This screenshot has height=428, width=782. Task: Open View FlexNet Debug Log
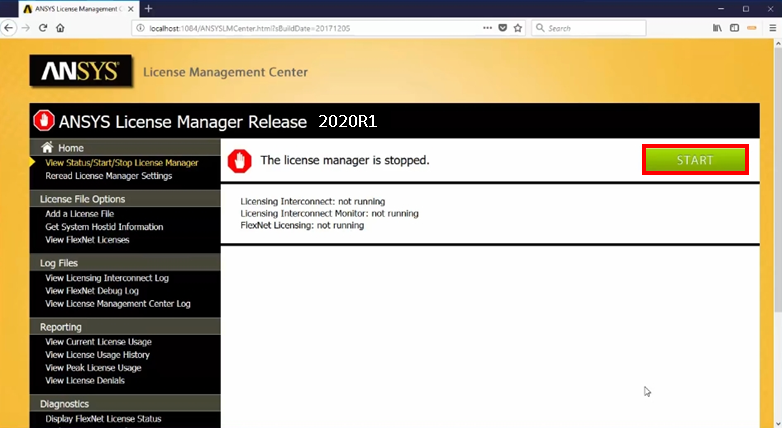(92, 291)
